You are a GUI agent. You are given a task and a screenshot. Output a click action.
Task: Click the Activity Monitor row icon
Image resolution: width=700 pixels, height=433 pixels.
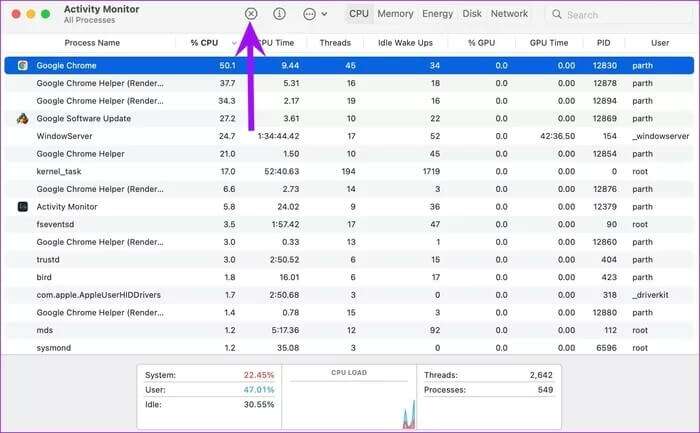click(23, 207)
